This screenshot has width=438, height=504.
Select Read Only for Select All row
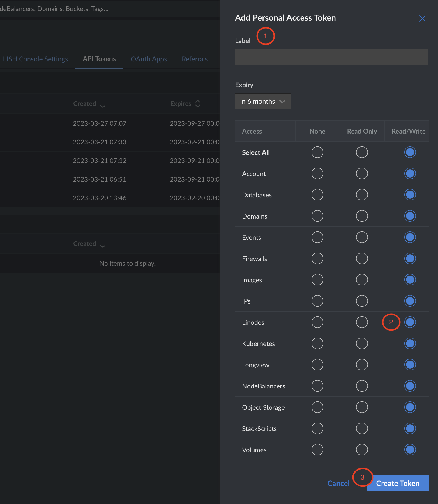(362, 152)
